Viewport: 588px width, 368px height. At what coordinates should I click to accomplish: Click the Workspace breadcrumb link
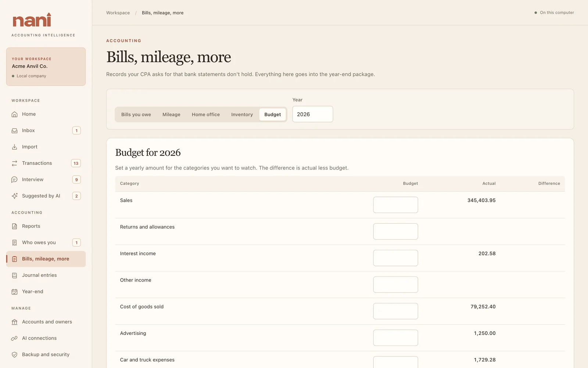coord(118,13)
